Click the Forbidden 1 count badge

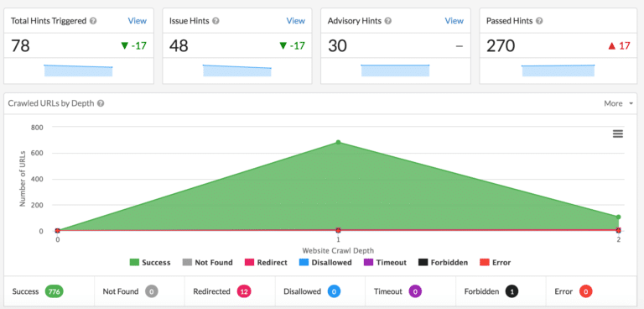[x=512, y=291]
